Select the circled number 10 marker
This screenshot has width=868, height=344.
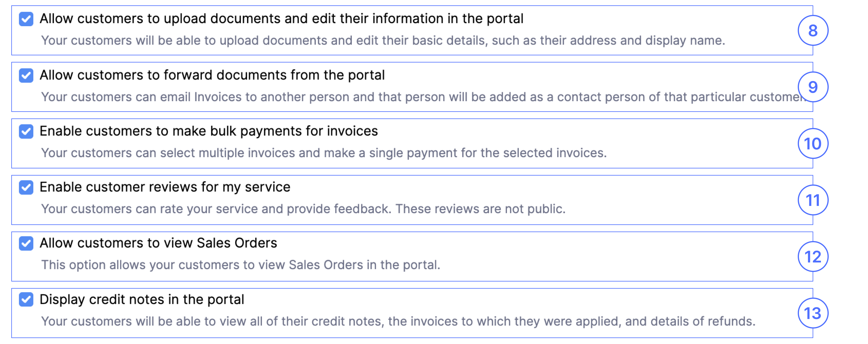[x=812, y=144]
